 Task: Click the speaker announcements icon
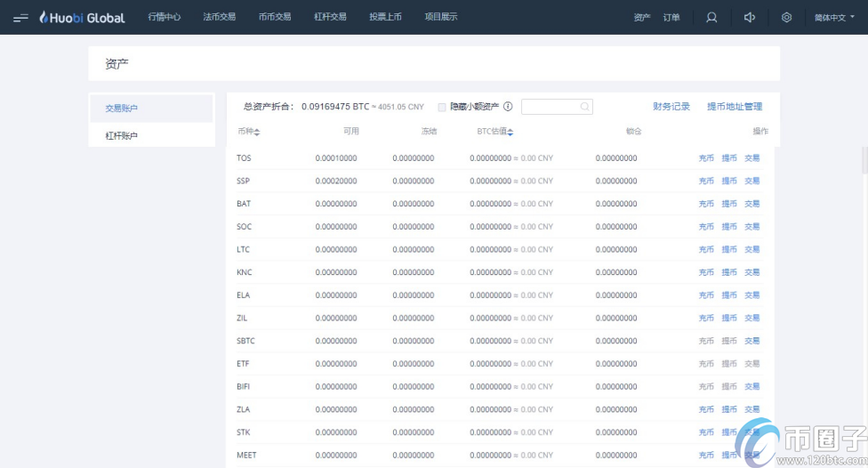[750, 18]
